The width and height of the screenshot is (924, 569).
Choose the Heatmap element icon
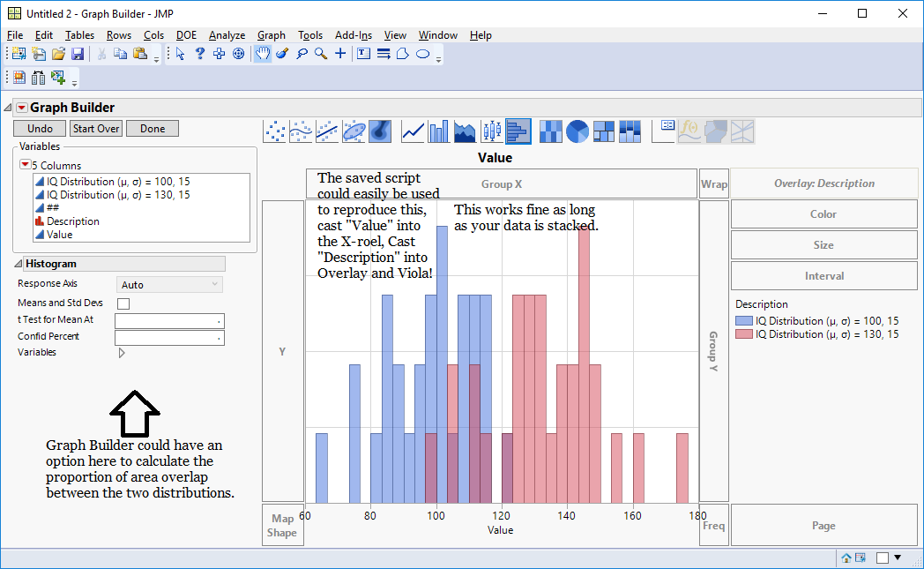pos(551,130)
